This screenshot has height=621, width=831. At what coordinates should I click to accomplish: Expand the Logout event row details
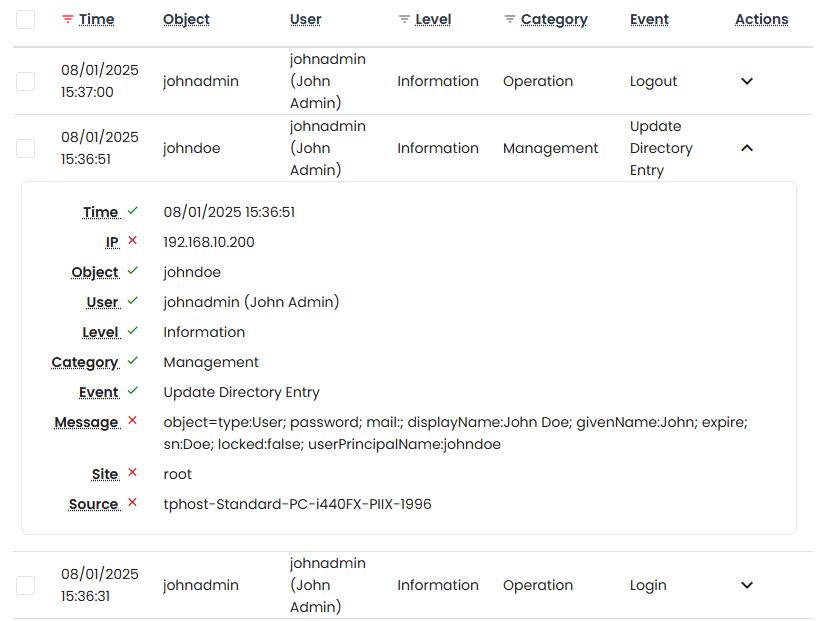pos(747,81)
